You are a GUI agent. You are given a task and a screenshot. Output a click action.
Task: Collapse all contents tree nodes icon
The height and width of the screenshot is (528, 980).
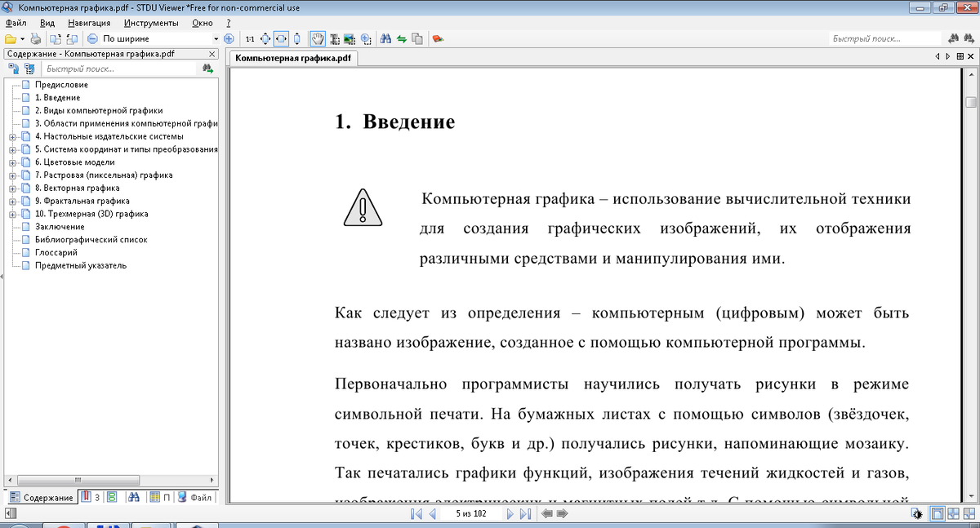tap(29, 70)
